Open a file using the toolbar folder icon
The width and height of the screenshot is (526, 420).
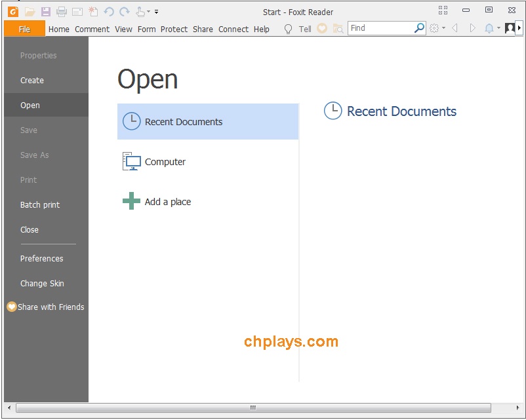point(30,11)
